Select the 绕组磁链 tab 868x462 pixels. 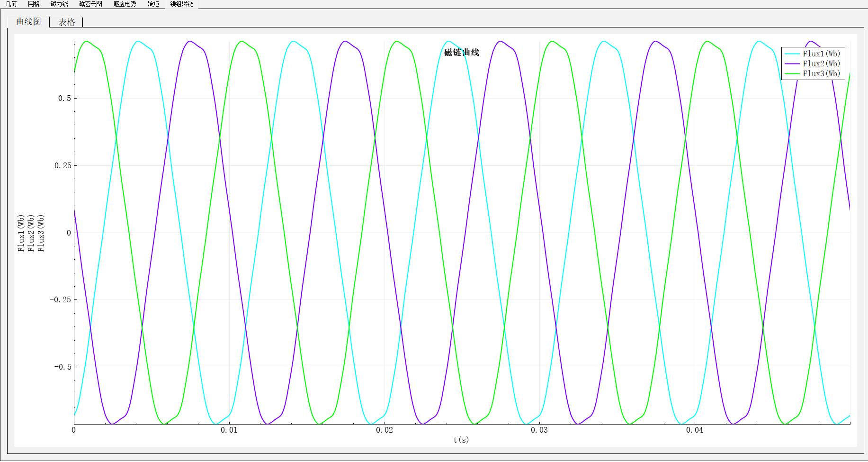[x=181, y=4]
